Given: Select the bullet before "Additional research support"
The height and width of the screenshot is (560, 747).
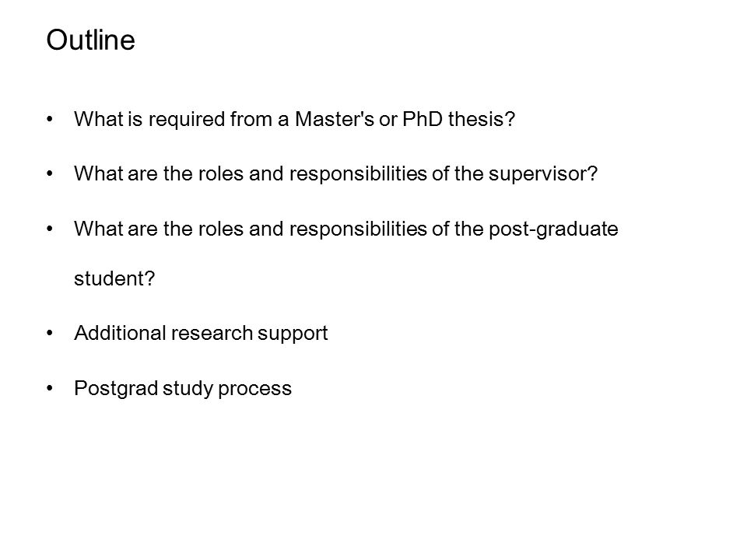Looking at the screenshot, I should [50, 334].
